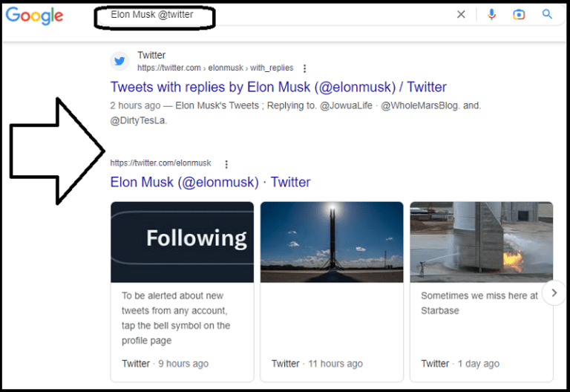Open 'Elon Musk (@elonmusk) · Twitter' result
Image resolution: width=570 pixels, height=392 pixels.
210,182
